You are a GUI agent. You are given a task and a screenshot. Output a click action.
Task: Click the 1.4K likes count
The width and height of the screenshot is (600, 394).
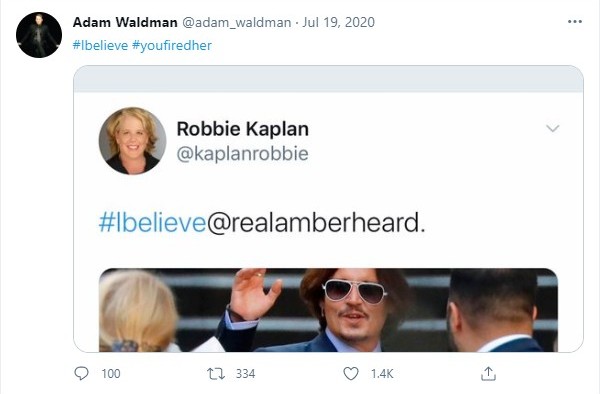(x=382, y=374)
